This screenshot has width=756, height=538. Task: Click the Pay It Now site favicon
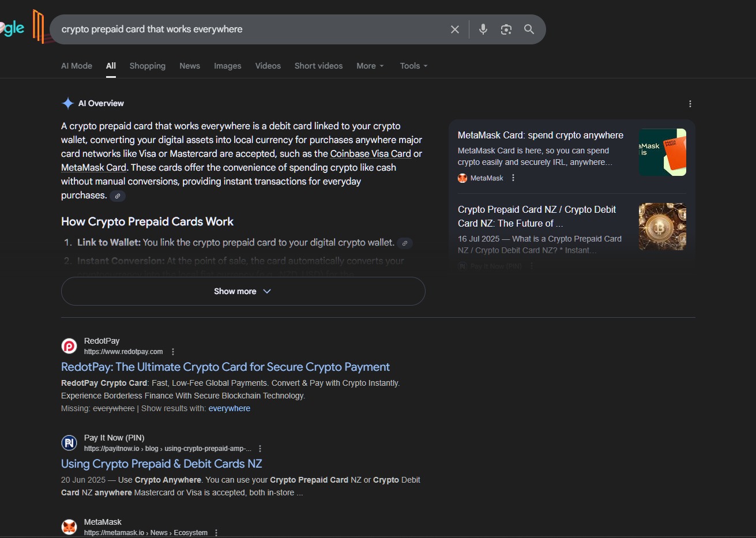[69, 443]
